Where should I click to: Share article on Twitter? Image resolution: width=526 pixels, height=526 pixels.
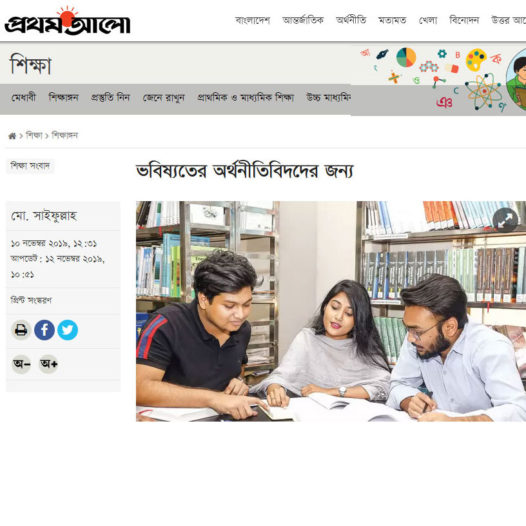(x=67, y=330)
